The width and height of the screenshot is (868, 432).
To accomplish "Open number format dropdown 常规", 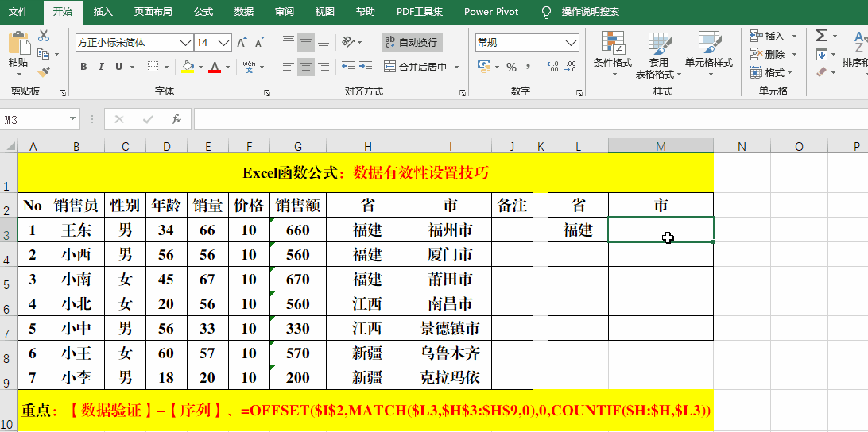I will pos(572,43).
